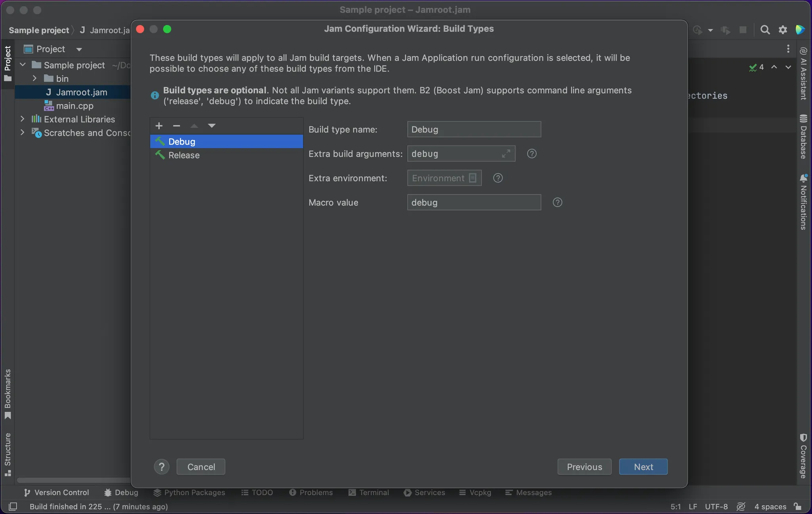The height and width of the screenshot is (514, 812).
Task: Select Jamroot.jam in project tree
Action: [x=82, y=92]
